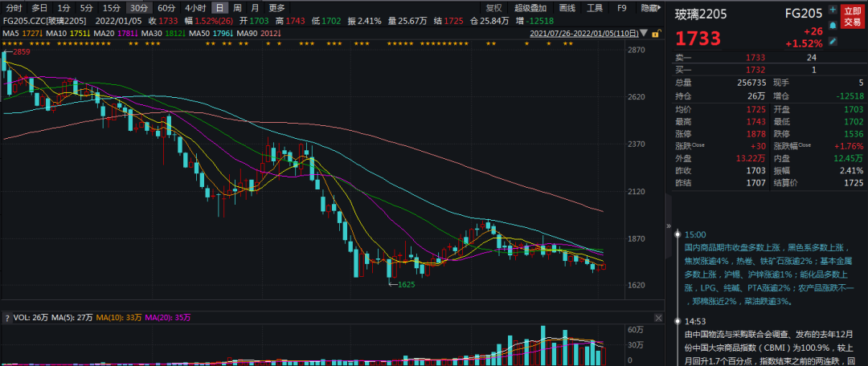Click 立即交易 trade now button
Image resolution: width=868 pixels, height=366 pixels.
tap(852, 16)
